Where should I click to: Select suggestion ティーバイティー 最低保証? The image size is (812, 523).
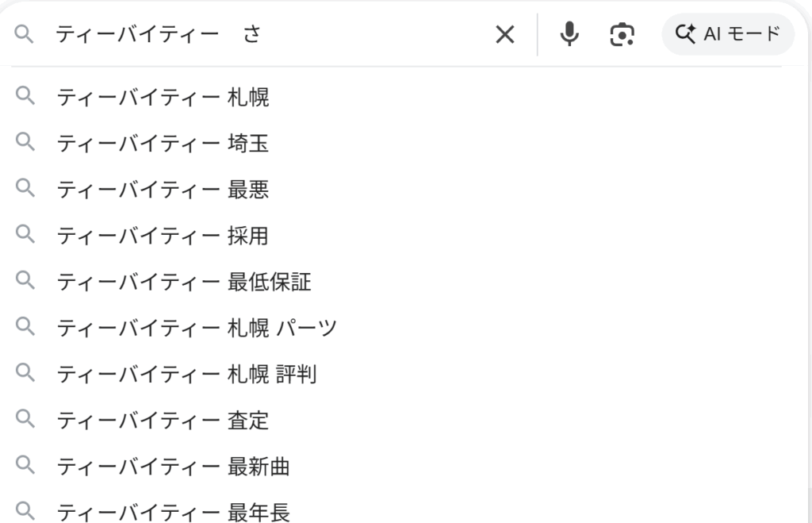click(184, 282)
